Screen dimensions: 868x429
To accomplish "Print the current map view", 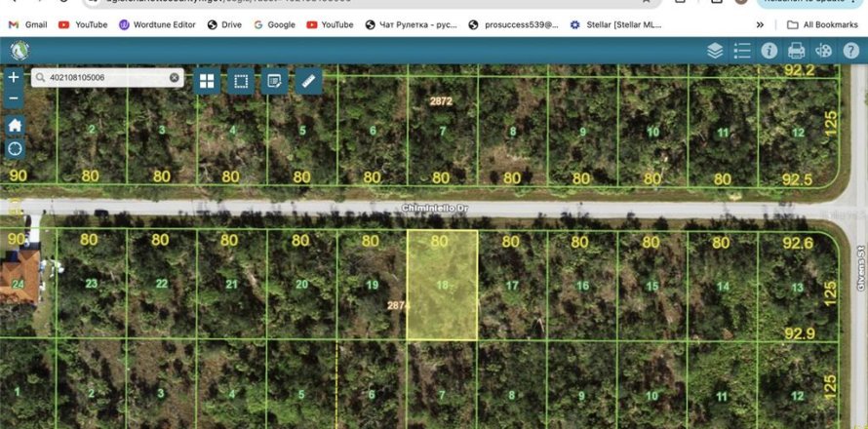I will 796,51.
